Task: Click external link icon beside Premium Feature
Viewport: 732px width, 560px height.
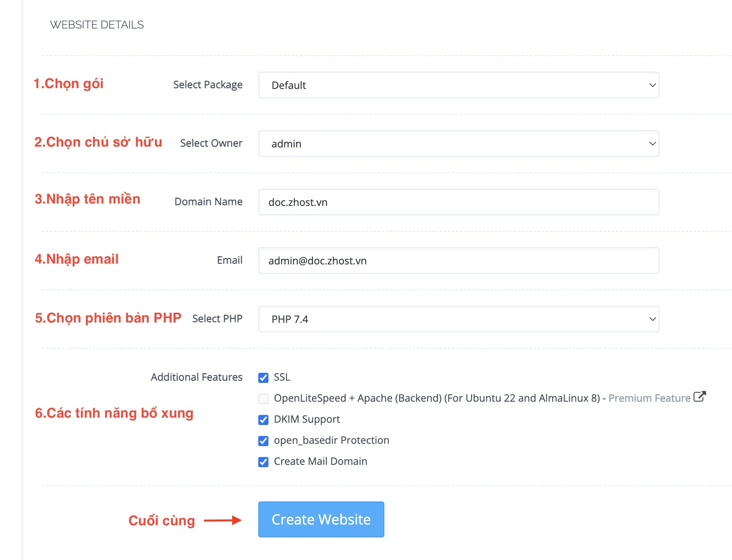Action: pos(700,397)
